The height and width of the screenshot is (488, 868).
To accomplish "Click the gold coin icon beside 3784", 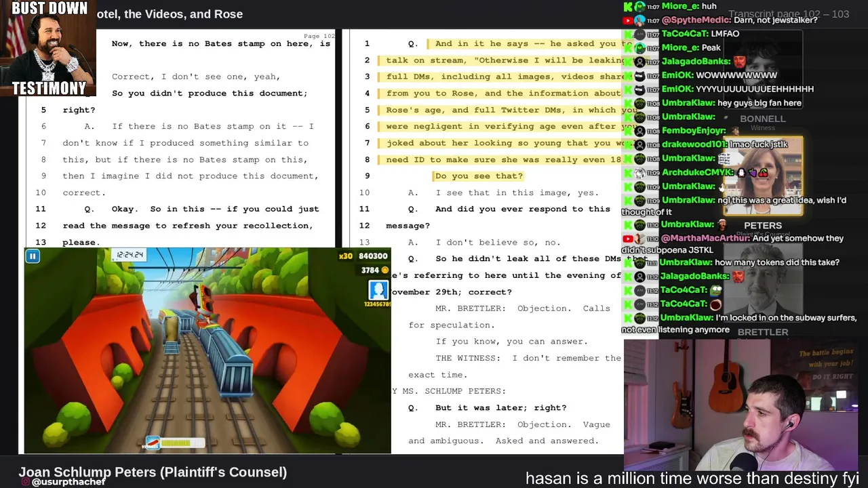I will pyautogui.click(x=384, y=270).
